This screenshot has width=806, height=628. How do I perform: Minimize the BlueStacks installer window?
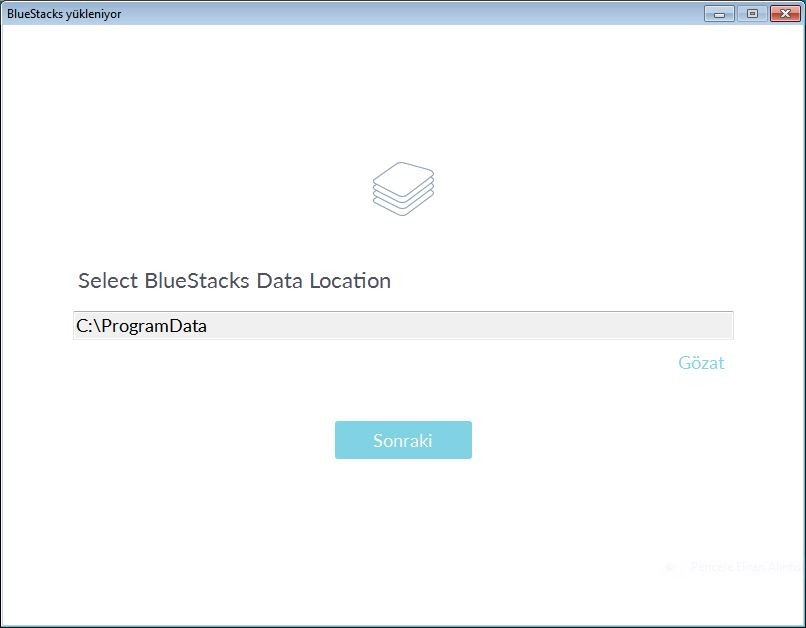point(719,14)
